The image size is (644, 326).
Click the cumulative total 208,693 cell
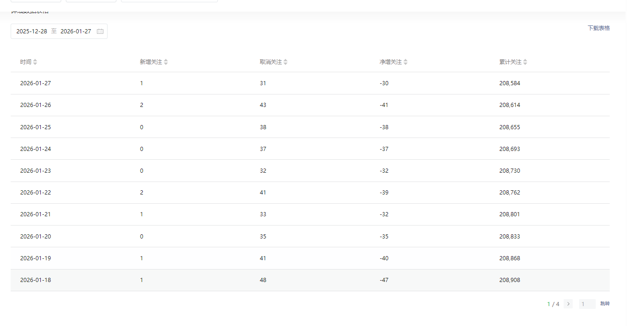point(510,149)
